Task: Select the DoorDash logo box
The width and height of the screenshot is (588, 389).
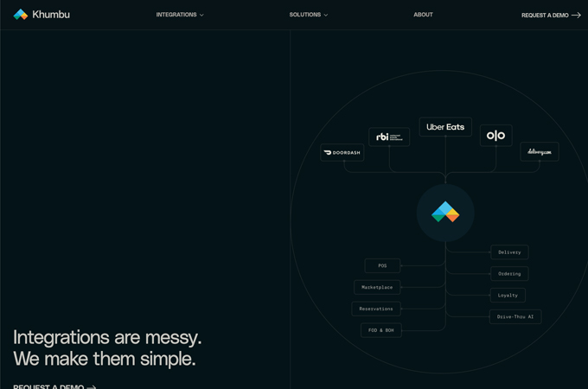Action: point(342,152)
